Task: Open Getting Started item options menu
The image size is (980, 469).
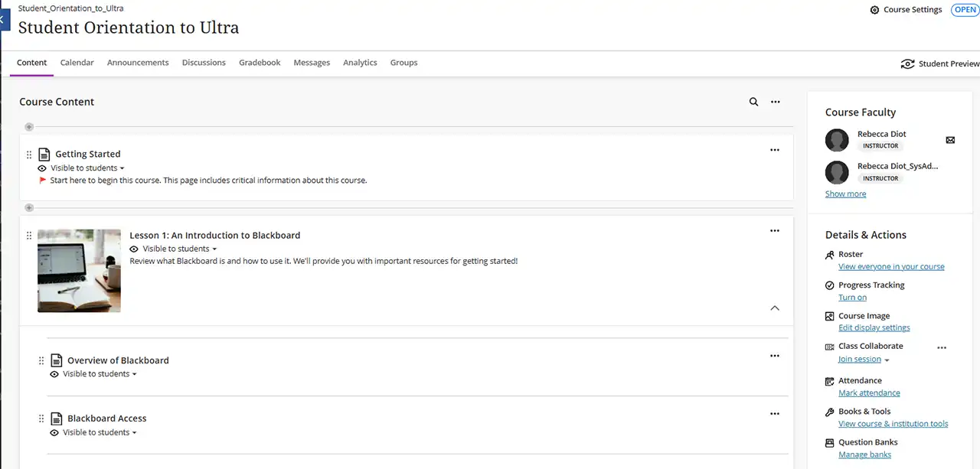Action: pos(775,150)
